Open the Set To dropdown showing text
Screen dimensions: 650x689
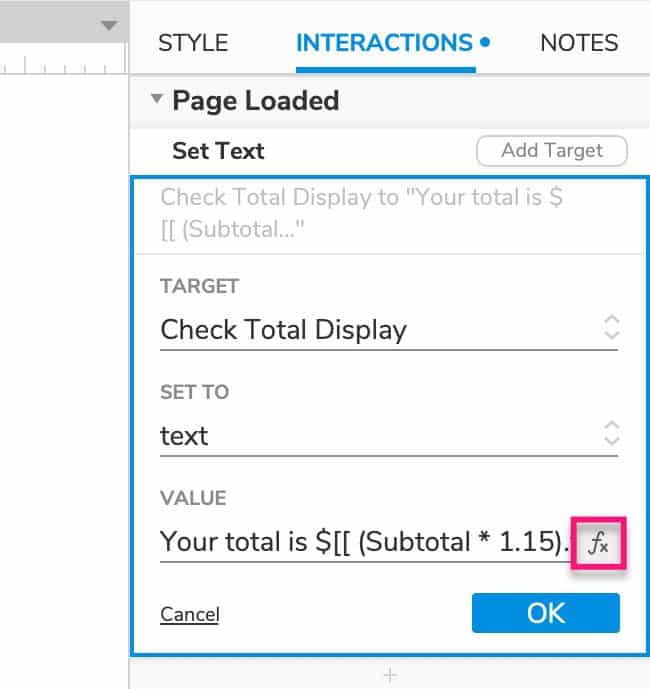pyautogui.click(x=389, y=436)
